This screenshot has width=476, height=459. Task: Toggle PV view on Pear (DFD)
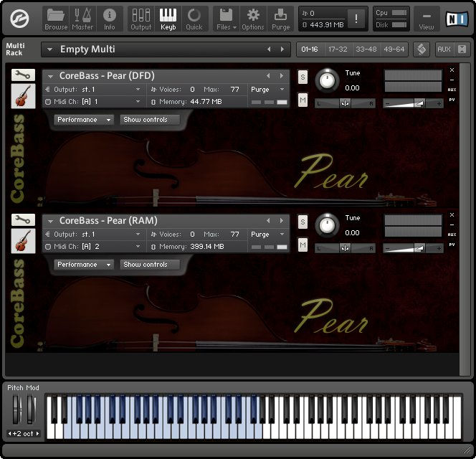pos(452,100)
